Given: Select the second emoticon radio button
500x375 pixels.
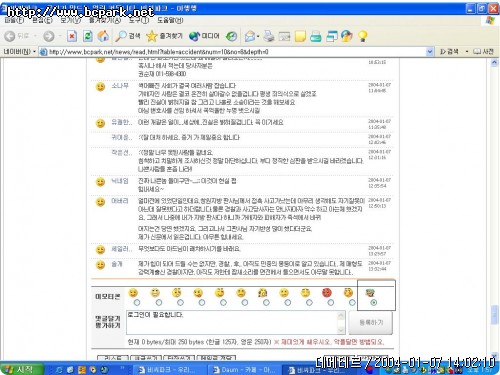Looking at the screenshot, I should (159, 303).
